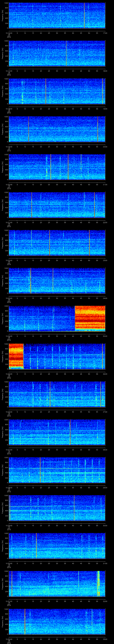Click the 10:16:00 start time label

9,33
